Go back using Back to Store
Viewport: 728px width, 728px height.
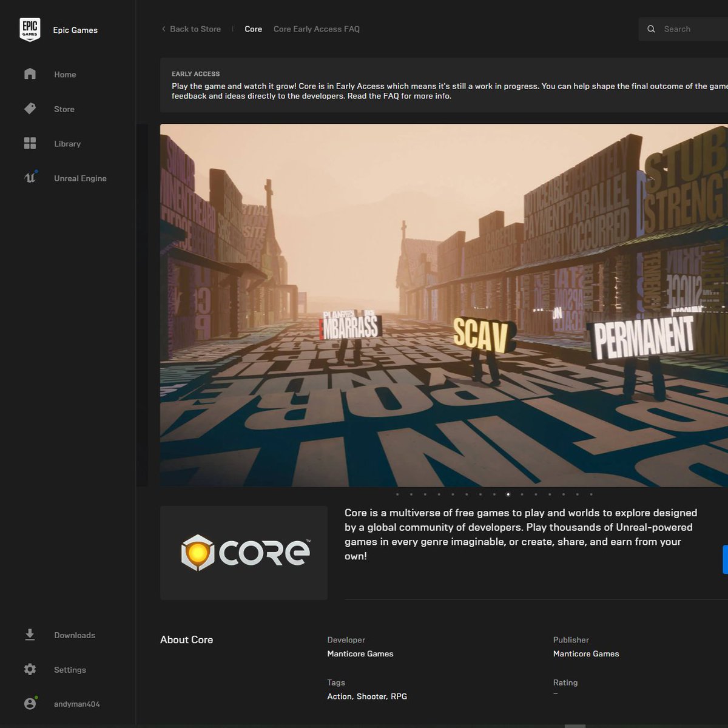pos(191,29)
